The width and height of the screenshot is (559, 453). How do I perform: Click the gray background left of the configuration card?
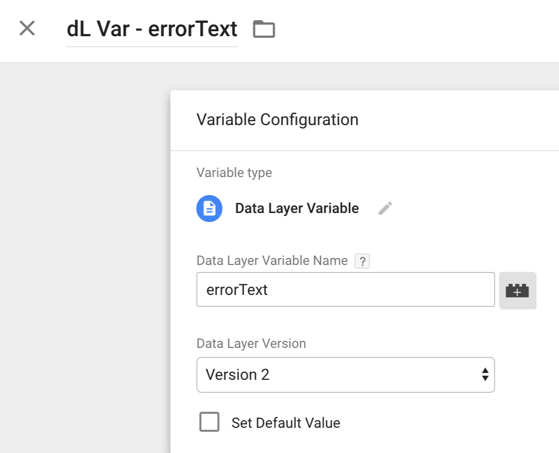point(85,257)
